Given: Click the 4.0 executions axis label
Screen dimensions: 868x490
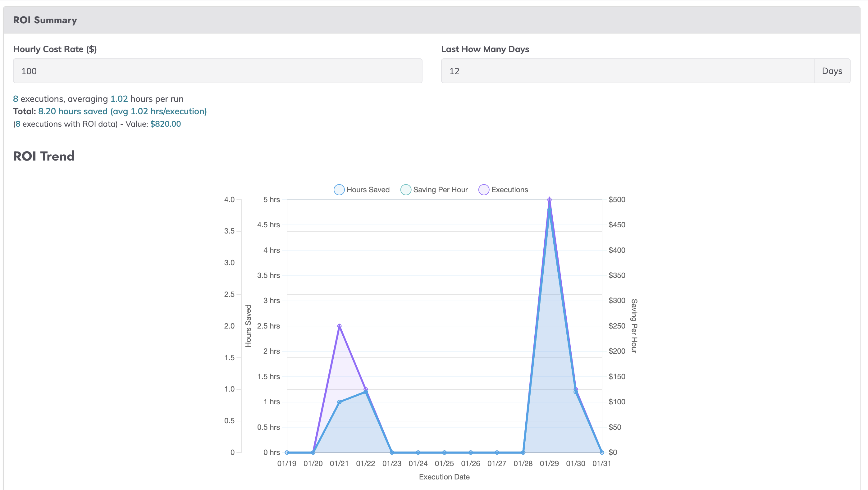Looking at the screenshot, I should (230, 199).
